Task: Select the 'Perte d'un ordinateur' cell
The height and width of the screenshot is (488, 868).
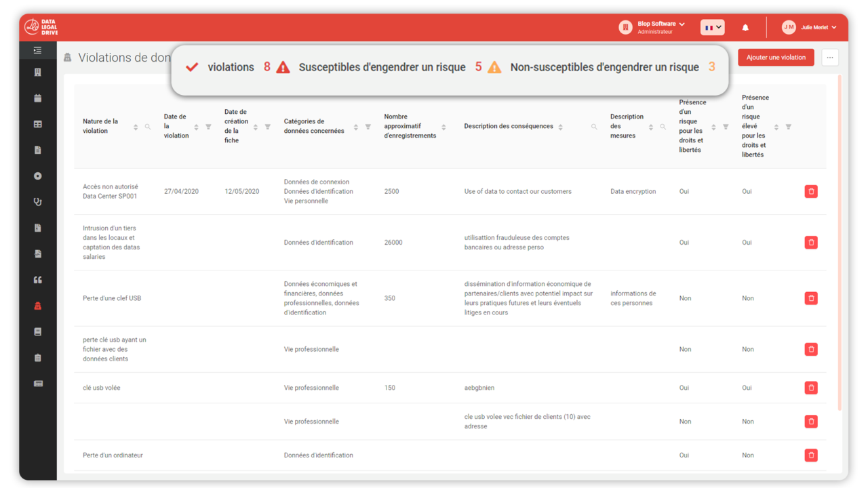Action: [x=113, y=455]
